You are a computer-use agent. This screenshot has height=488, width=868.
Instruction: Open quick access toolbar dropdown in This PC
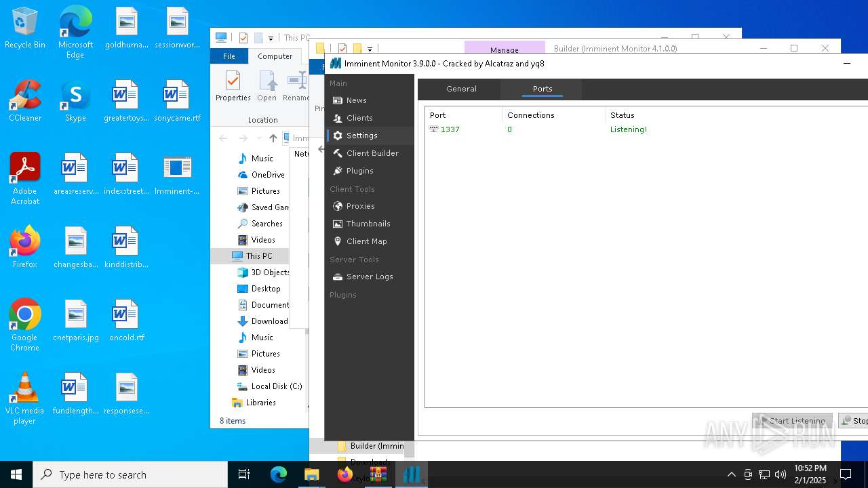271,39
